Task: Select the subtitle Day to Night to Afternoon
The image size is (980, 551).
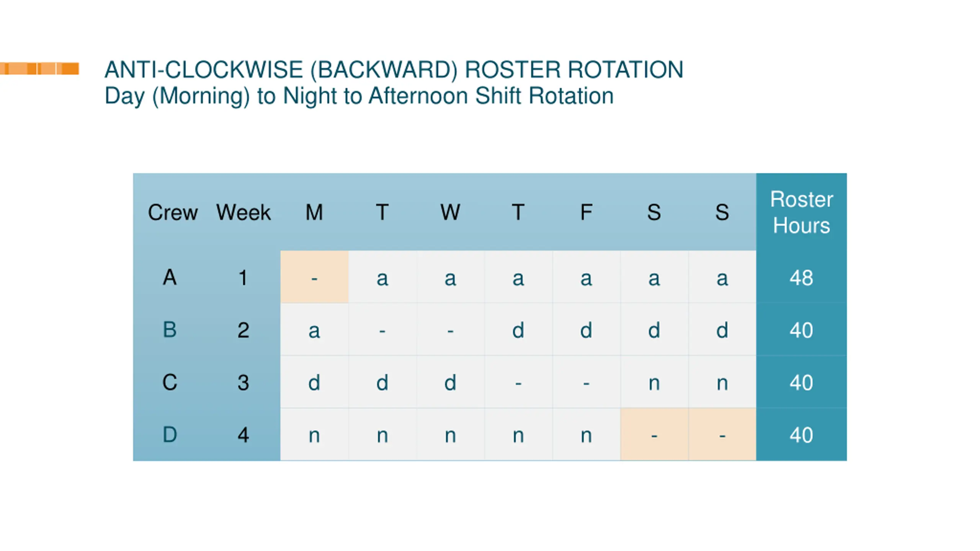Action: click(359, 96)
